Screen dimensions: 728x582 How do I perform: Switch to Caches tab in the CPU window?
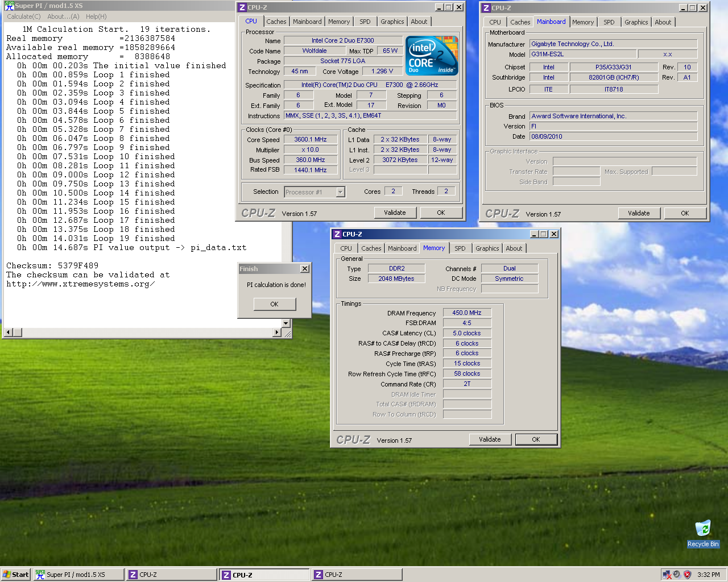pos(276,22)
